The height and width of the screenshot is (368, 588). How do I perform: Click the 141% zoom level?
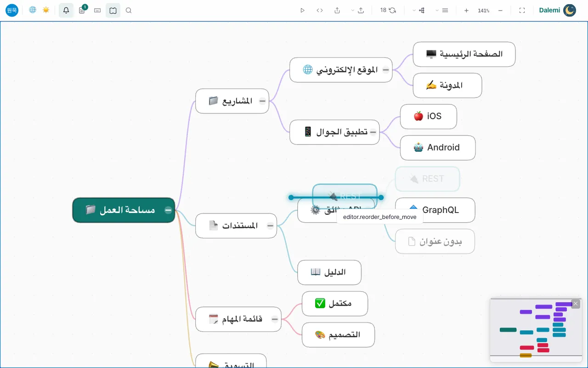(483, 10)
